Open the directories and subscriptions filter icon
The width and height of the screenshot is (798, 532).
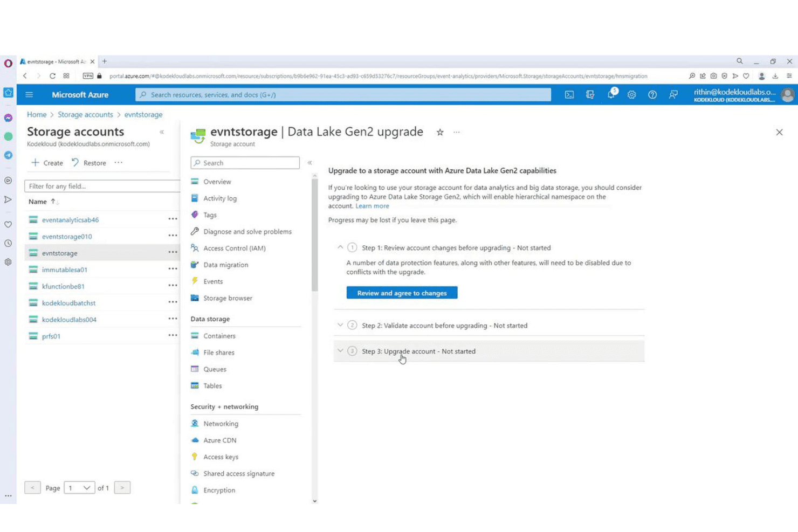point(590,95)
